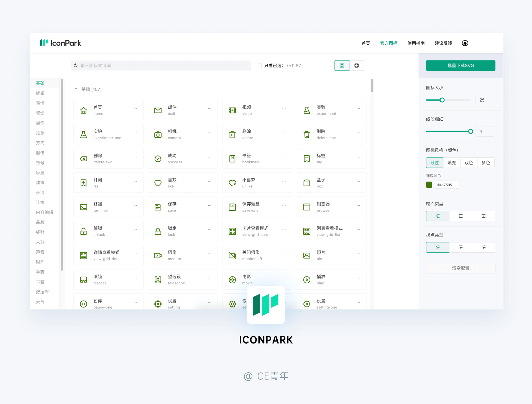Select 双色 icon style

coord(469,163)
